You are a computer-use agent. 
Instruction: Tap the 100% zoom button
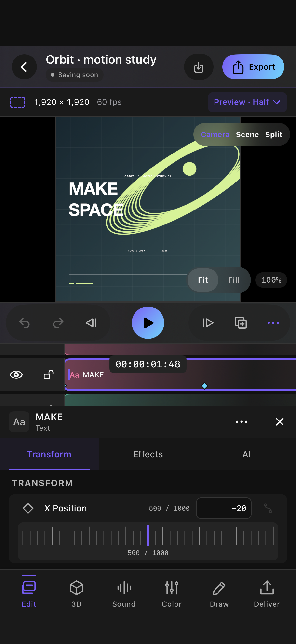(x=271, y=280)
